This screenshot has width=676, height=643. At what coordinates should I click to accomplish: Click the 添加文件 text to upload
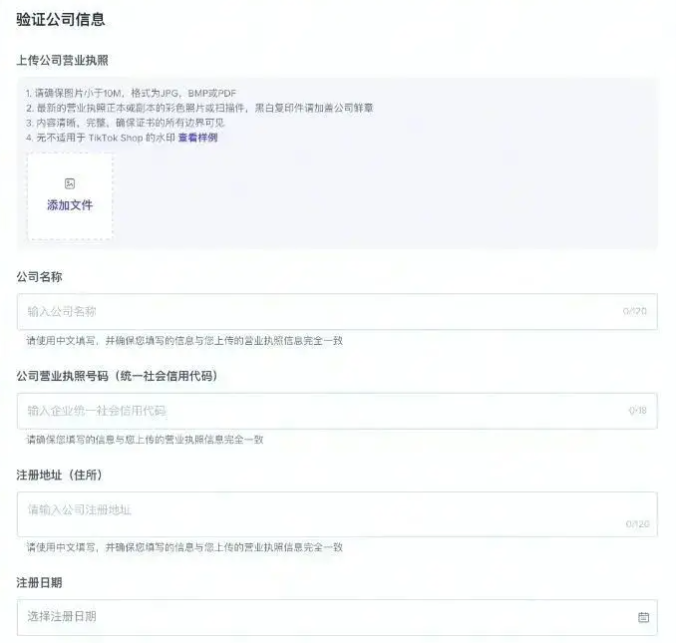click(69, 205)
